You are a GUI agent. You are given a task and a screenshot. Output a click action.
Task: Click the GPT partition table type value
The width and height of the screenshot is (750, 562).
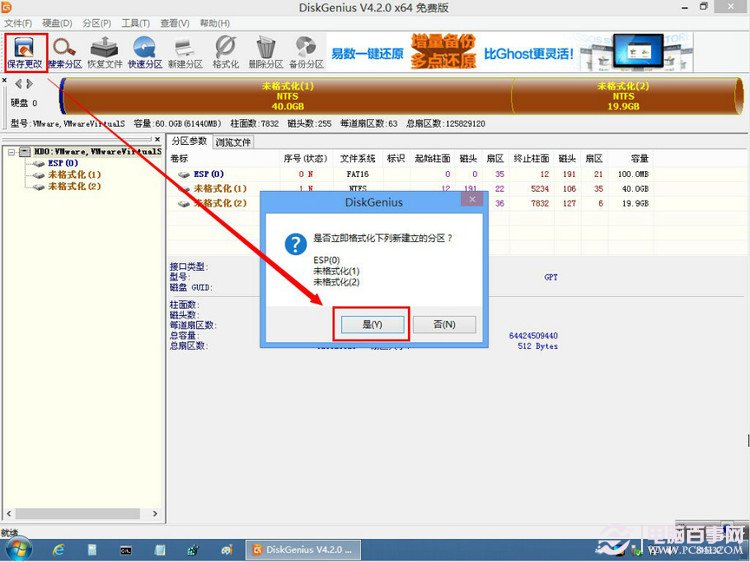(x=551, y=277)
